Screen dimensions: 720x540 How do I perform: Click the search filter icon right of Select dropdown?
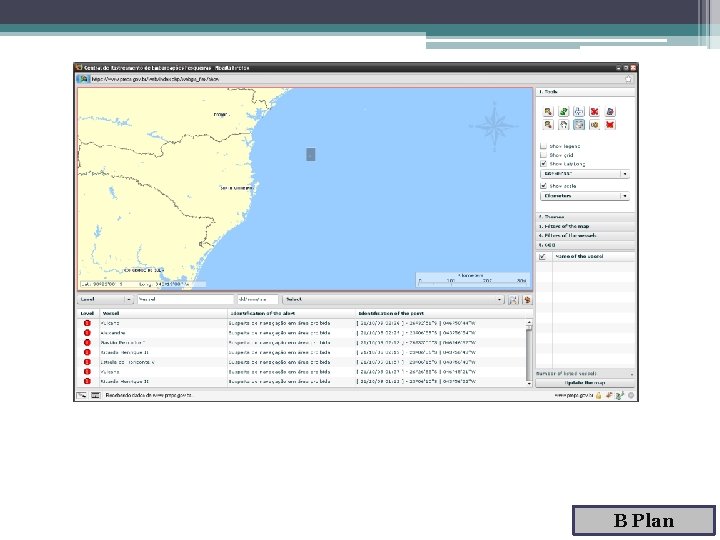(x=513, y=300)
